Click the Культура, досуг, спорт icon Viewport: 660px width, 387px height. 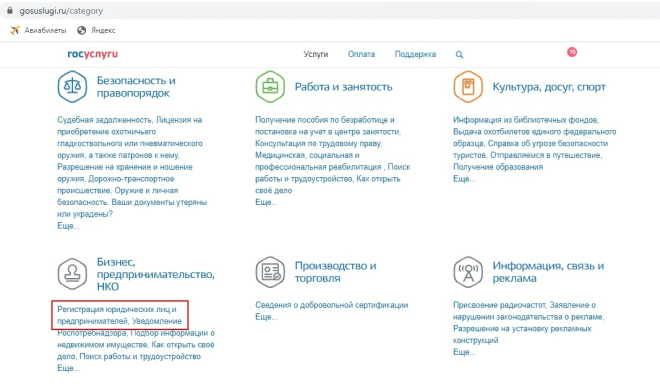click(x=468, y=87)
